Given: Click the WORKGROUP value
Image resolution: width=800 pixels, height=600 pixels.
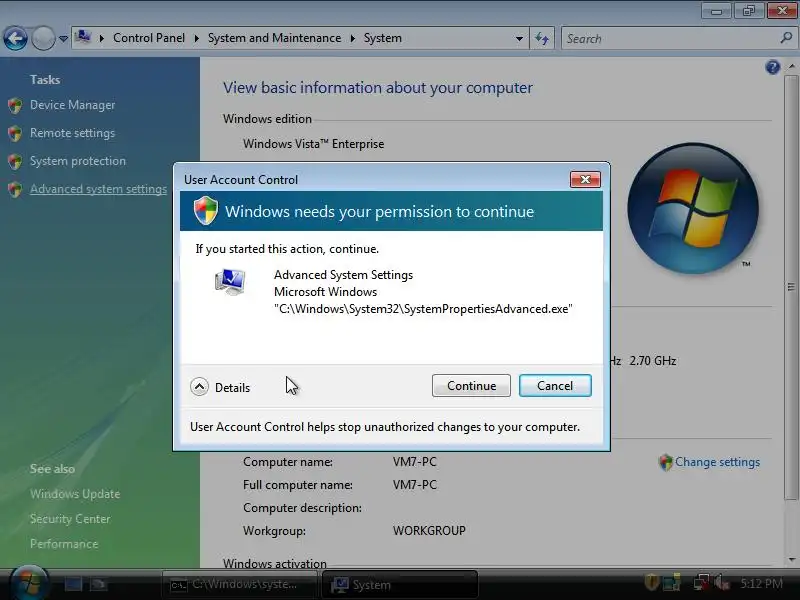Looking at the screenshot, I should click(429, 531).
